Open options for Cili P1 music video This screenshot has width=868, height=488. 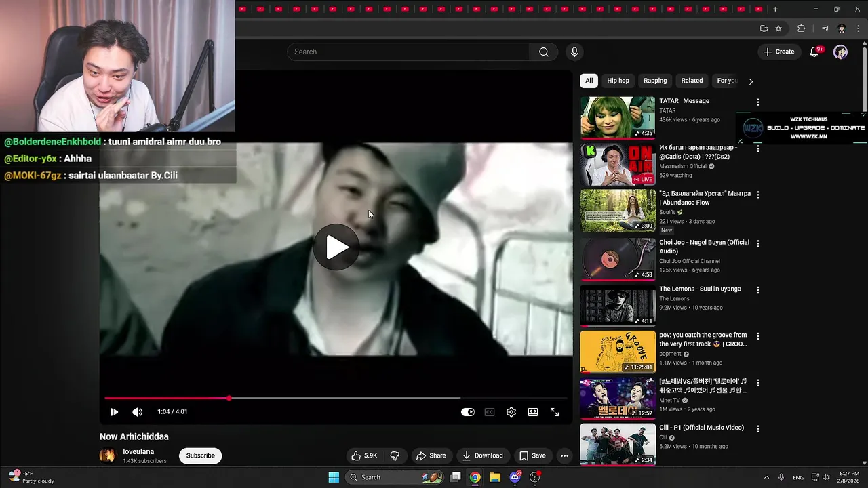tap(757, 429)
